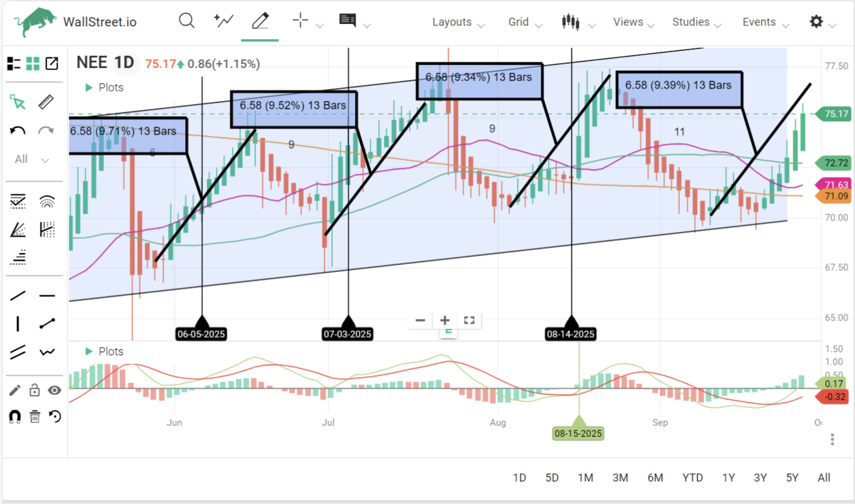Expand the upper Plots disclosure triangle
Image resolution: width=855 pixels, height=504 pixels.
click(x=89, y=87)
